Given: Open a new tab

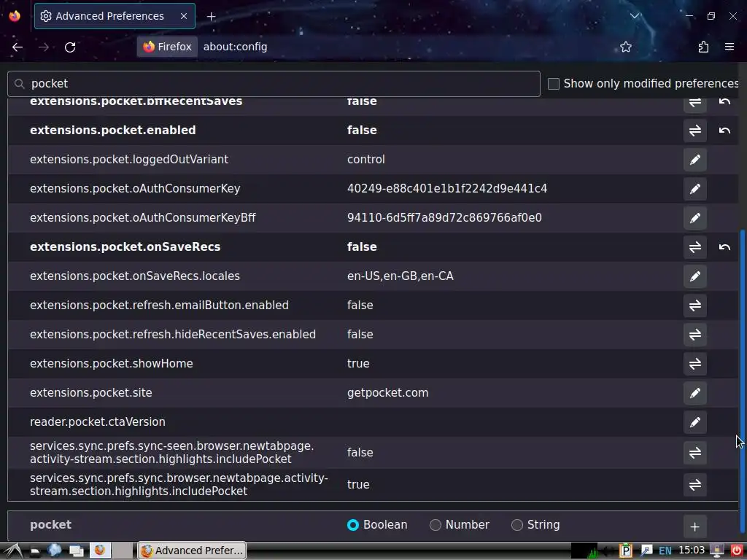Looking at the screenshot, I should click(211, 17).
